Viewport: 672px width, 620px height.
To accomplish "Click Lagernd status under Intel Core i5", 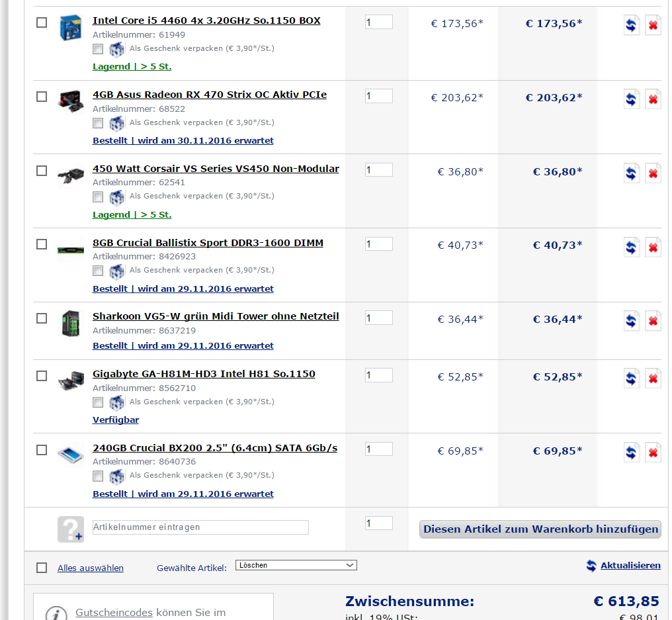I will tap(132, 66).
